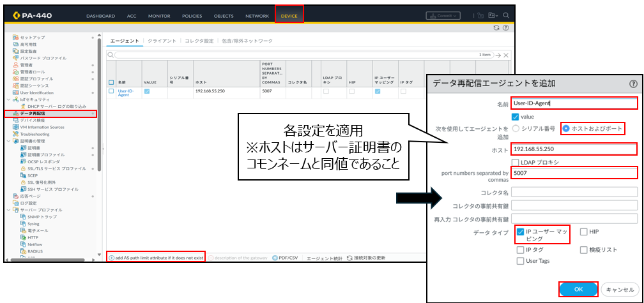Click the add agent button at bottom

(156, 258)
